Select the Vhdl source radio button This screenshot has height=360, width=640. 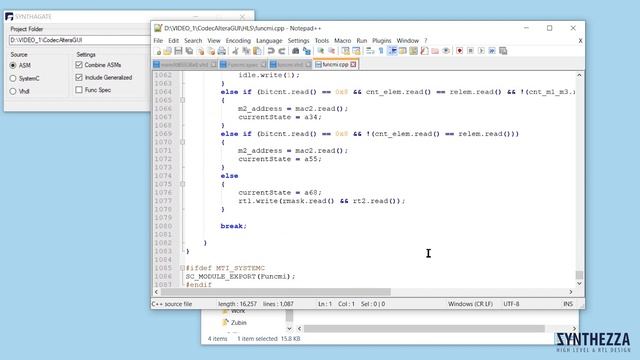coord(13,91)
